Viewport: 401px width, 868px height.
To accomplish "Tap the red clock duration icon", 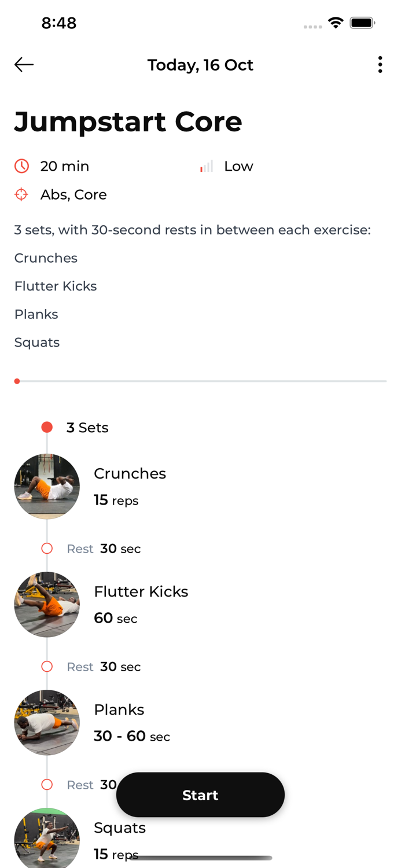I will (x=22, y=167).
